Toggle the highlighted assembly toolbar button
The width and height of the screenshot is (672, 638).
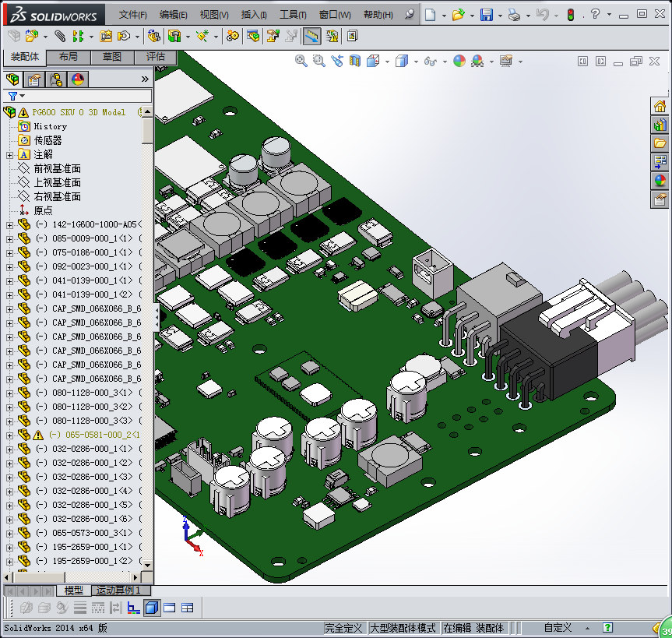[x=311, y=36]
